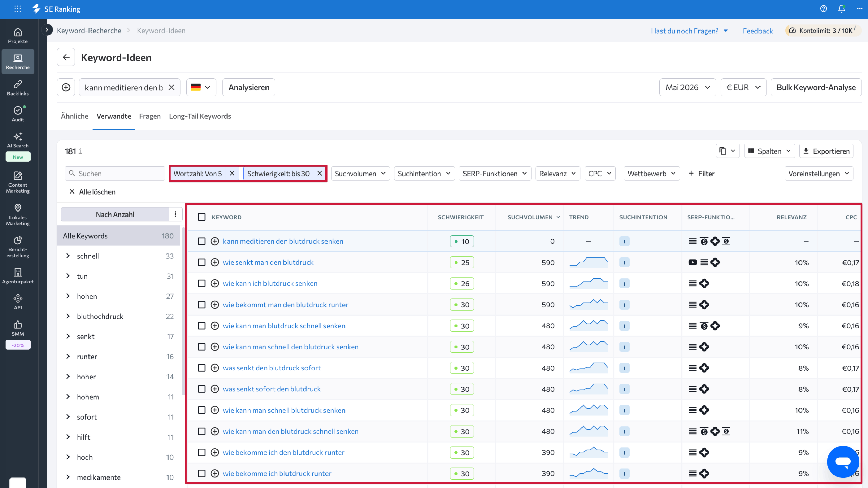The width and height of the screenshot is (868, 488).
Task: Click info icon next to 181
Action: pyautogui.click(x=80, y=151)
